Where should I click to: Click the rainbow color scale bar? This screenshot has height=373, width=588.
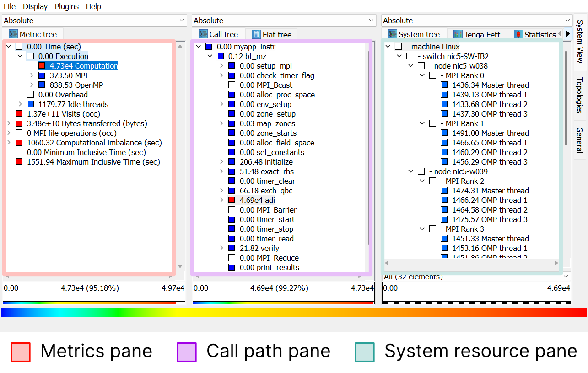click(294, 312)
